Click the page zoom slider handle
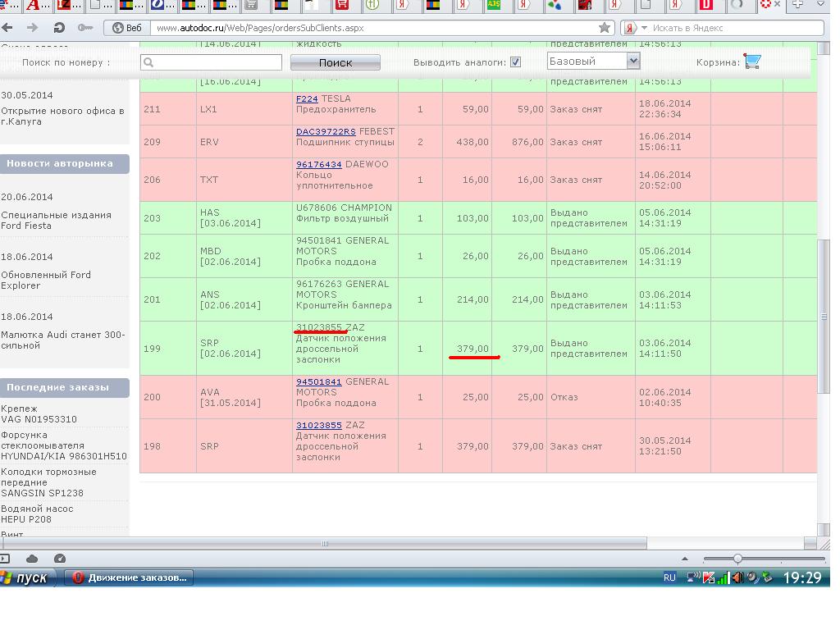The height and width of the screenshot is (630, 840). pos(737,559)
